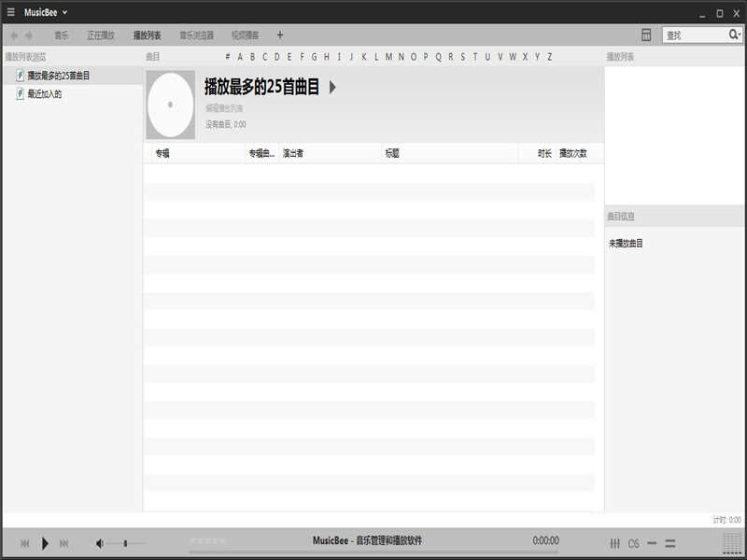Click the 设有曲目 0:00 summary text
Viewport: 747px width, 560px height.
pos(226,124)
